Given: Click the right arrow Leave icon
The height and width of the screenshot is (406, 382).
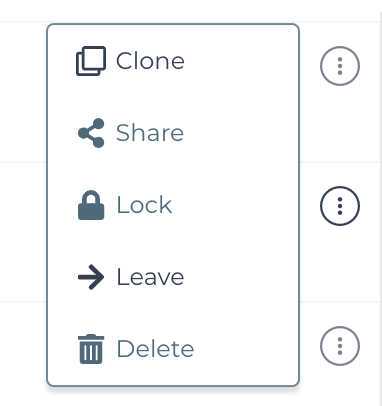Looking at the screenshot, I should click(x=91, y=277).
